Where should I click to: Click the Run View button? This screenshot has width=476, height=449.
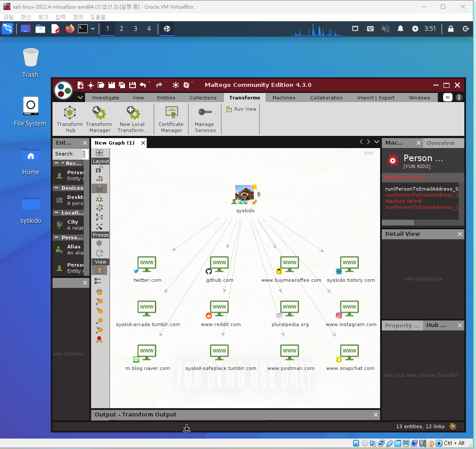[x=241, y=109]
